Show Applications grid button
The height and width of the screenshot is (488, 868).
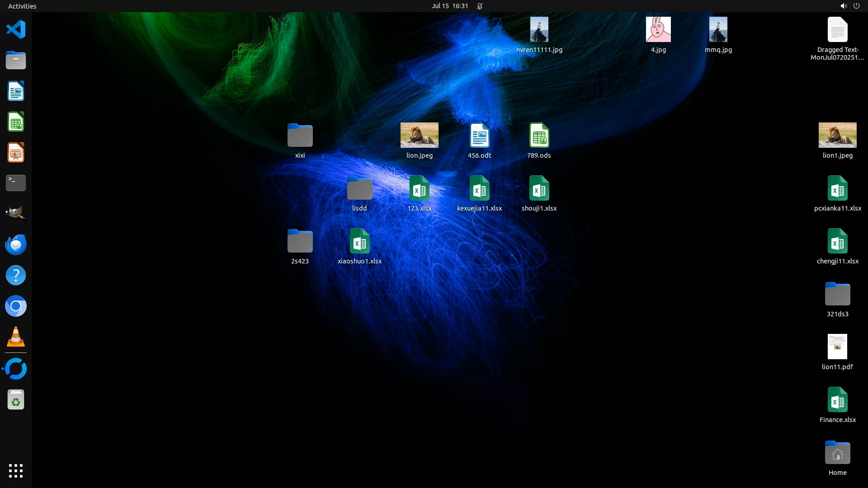point(16,471)
